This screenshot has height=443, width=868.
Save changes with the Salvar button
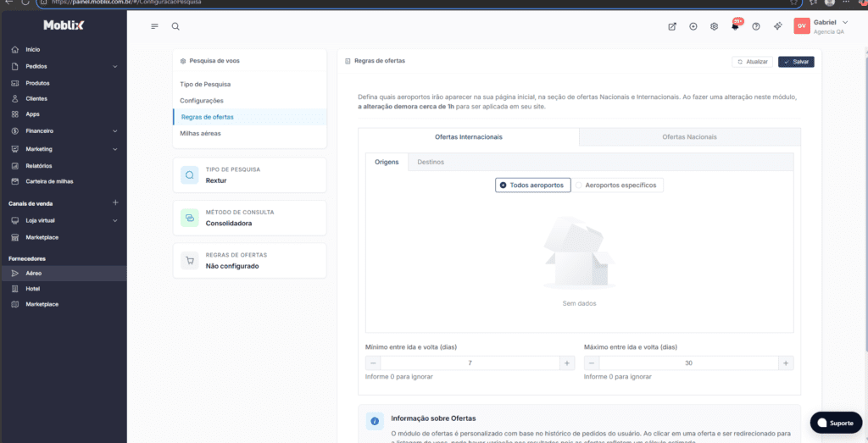pyautogui.click(x=796, y=62)
